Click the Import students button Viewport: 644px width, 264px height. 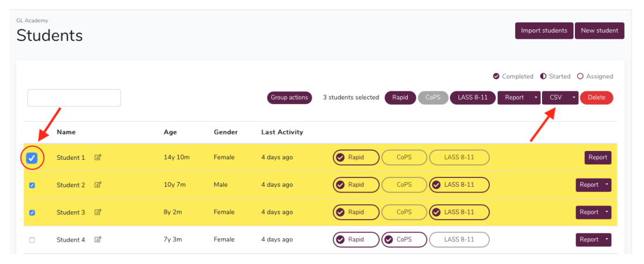pos(544,30)
